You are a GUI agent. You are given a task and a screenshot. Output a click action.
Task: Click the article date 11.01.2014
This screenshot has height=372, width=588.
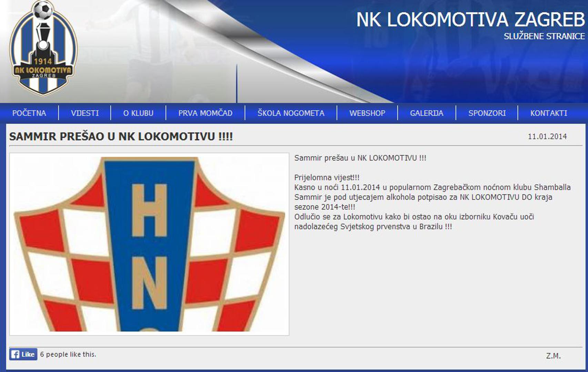tap(547, 136)
